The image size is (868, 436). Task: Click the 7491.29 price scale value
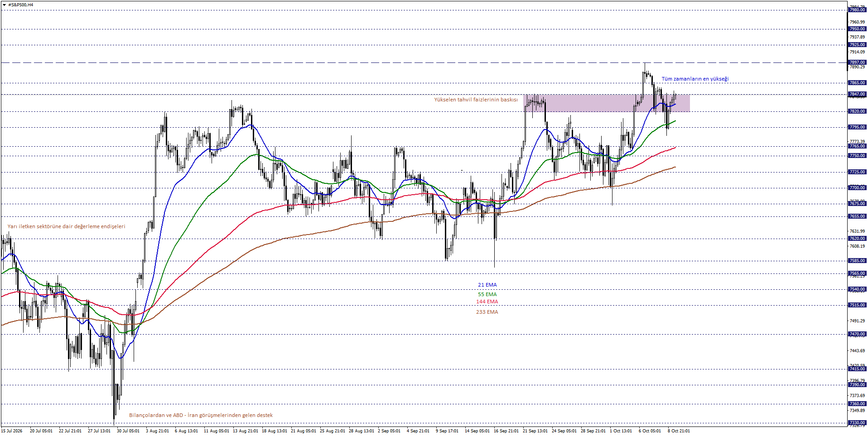857,321
